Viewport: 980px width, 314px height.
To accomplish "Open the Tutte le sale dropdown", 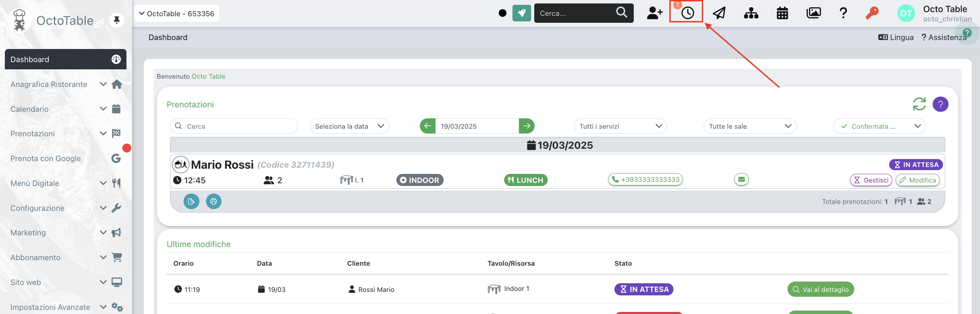I will tap(750, 126).
